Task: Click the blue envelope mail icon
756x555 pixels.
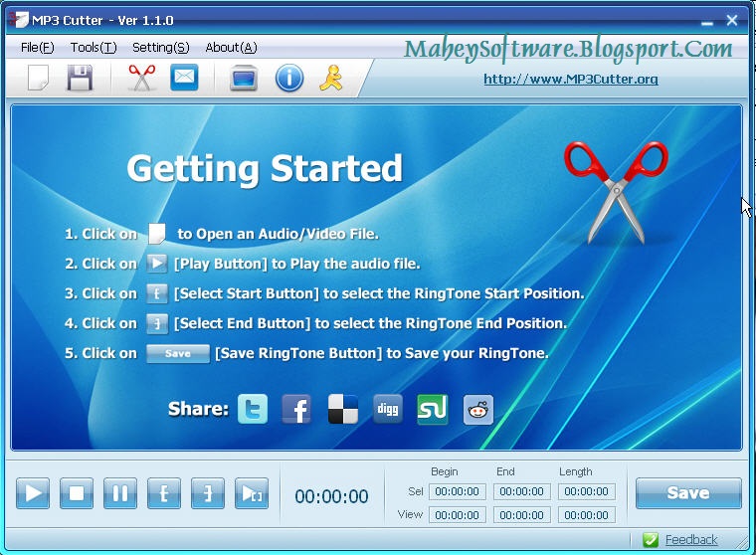Action: click(184, 78)
